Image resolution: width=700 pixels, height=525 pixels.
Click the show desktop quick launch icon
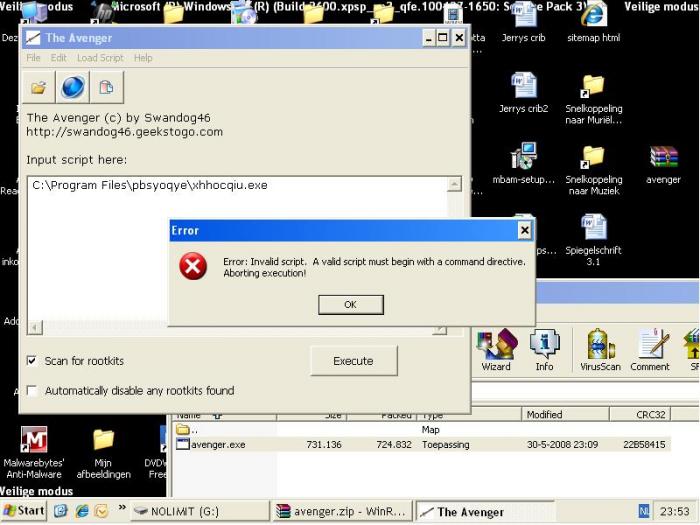point(61,511)
